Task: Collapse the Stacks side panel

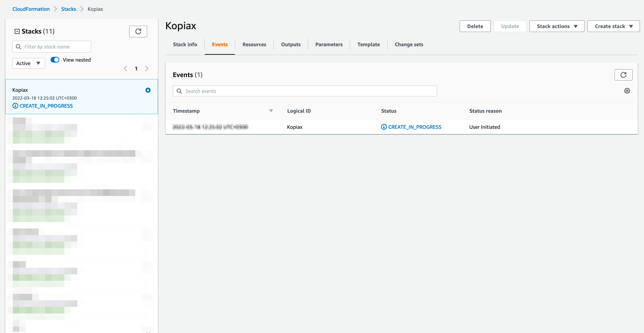Action: click(x=17, y=32)
